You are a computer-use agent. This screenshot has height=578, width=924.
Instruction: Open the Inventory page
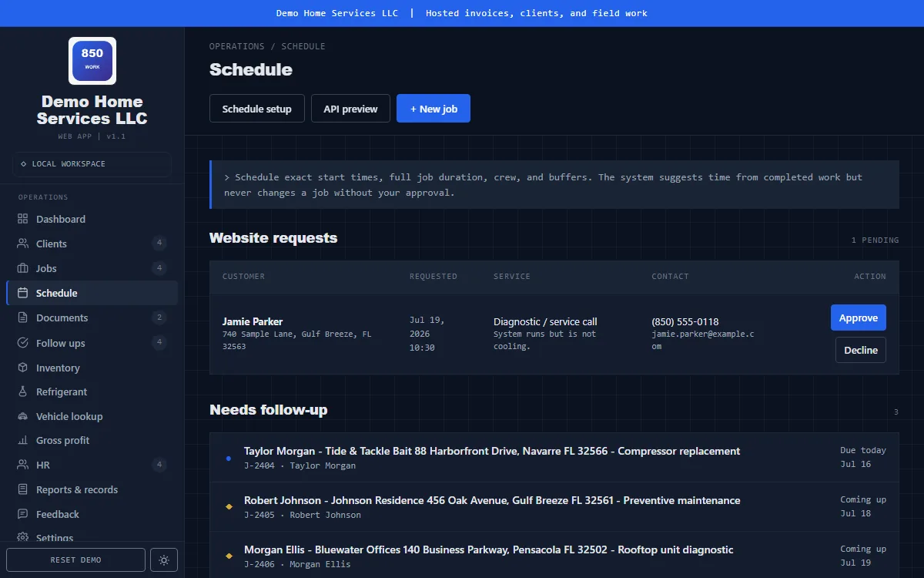pos(92,368)
